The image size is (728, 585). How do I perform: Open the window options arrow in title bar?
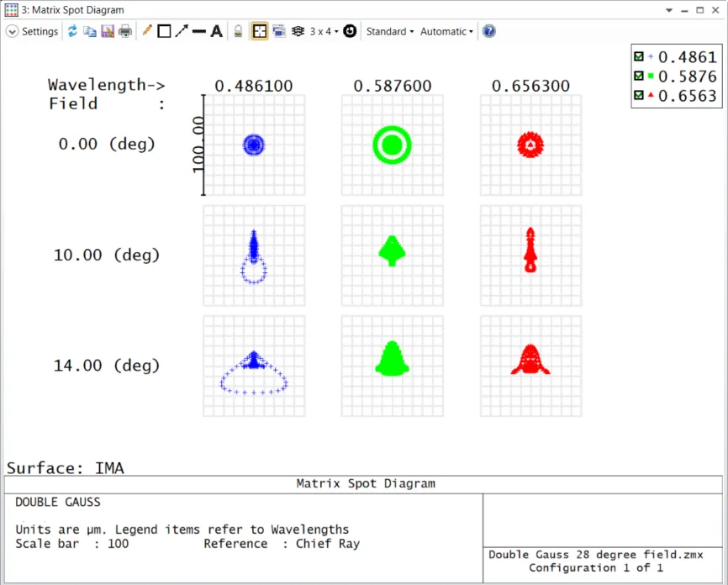pos(669,10)
